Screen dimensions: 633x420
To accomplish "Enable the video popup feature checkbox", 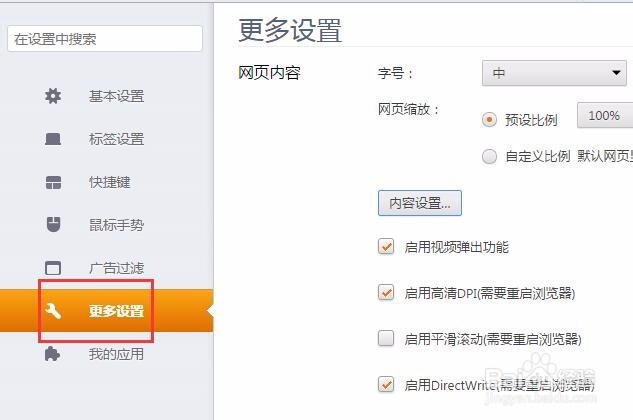I will coord(386,247).
